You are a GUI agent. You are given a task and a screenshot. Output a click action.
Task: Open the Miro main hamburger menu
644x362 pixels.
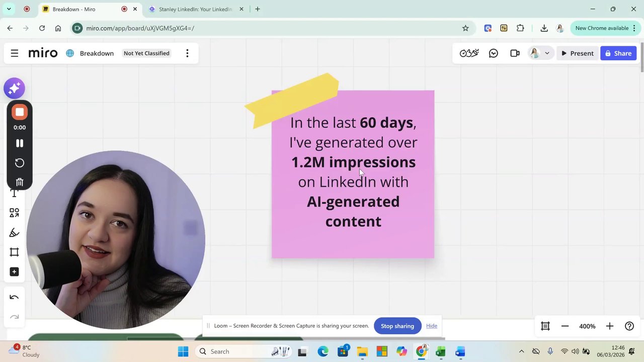click(15, 53)
